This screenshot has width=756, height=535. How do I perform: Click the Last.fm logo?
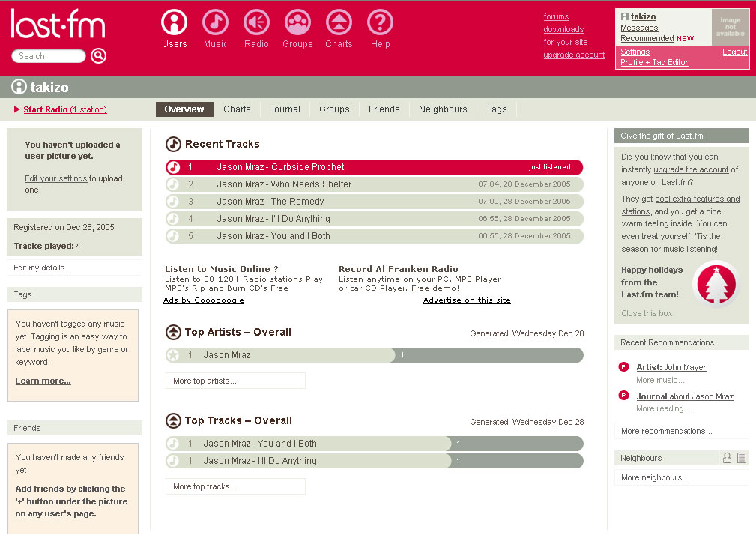click(x=58, y=24)
